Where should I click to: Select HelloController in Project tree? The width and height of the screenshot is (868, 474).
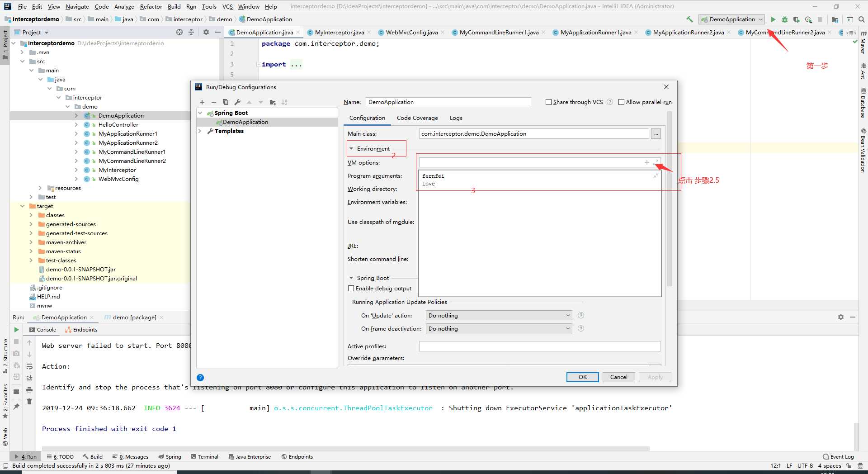point(118,125)
